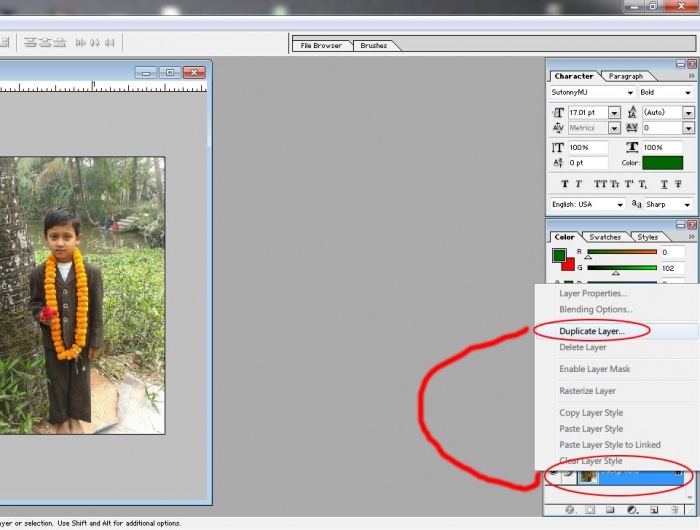Screen dimensions: 700x530
Task: Click the baseline shift icon
Action: click(558, 163)
